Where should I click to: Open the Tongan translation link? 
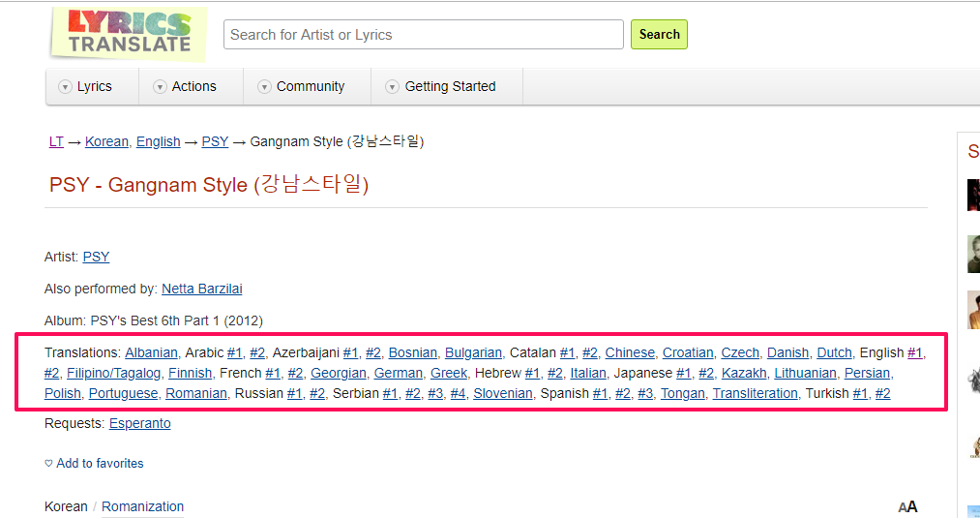682,393
